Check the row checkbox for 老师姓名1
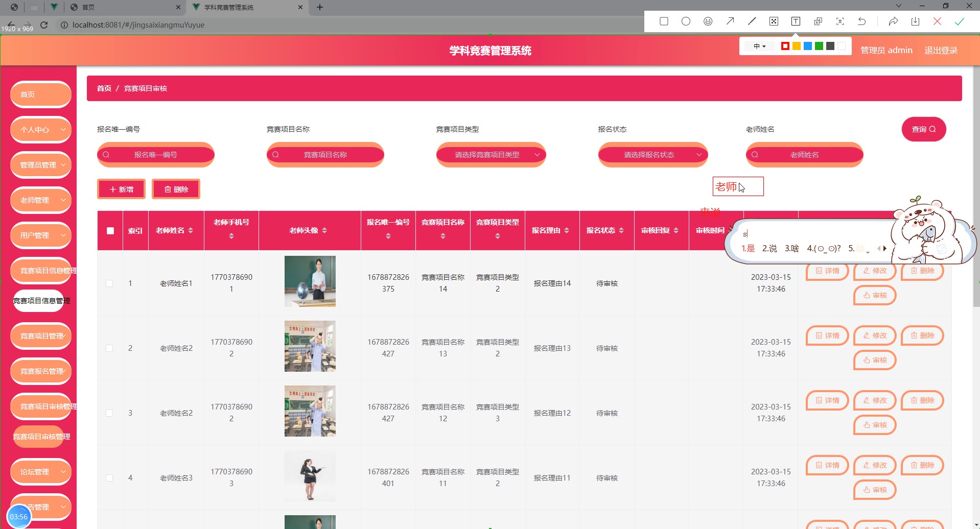This screenshot has width=980, height=529. [109, 283]
